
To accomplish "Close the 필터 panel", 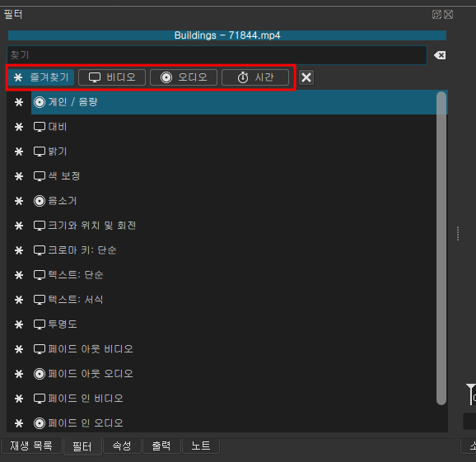I will (x=448, y=14).
